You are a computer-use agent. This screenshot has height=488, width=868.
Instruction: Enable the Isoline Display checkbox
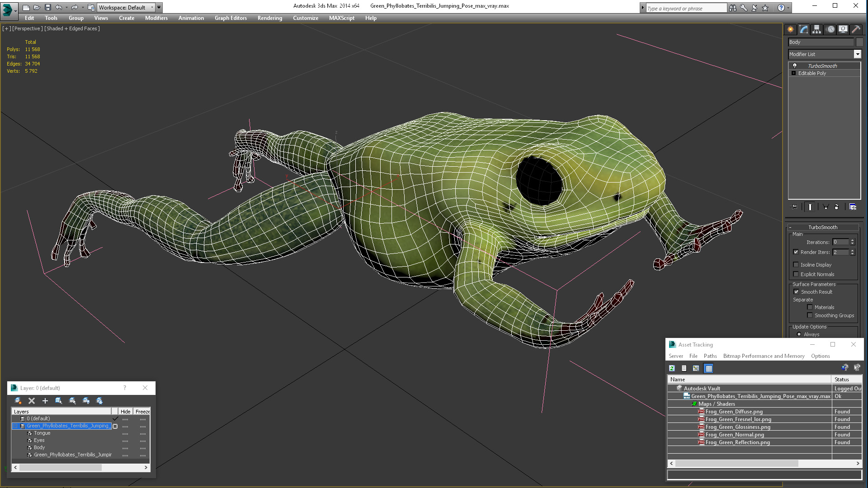click(796, 265)
